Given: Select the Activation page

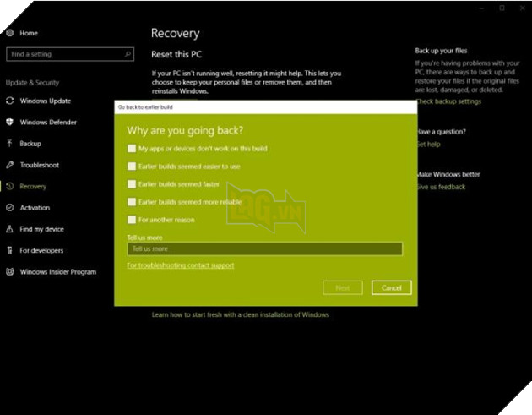Looking at the screenshot, I should (35, 208).
